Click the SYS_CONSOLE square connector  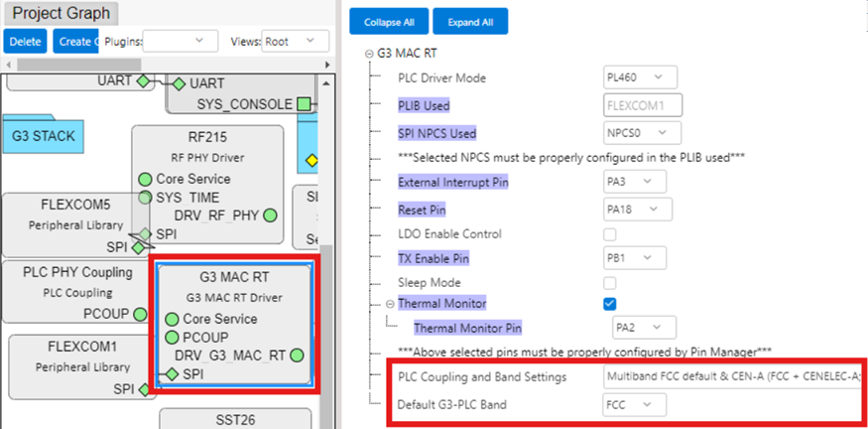click(304, 104)
